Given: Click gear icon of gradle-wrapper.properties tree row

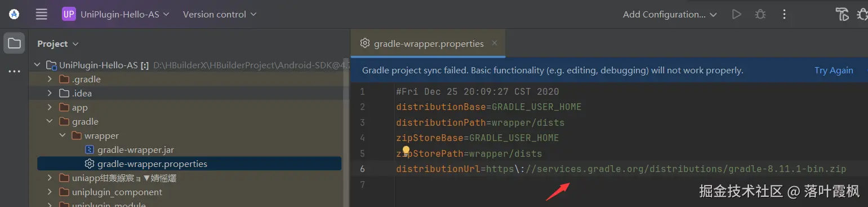Looking at the screenshot, I should 89,164.
